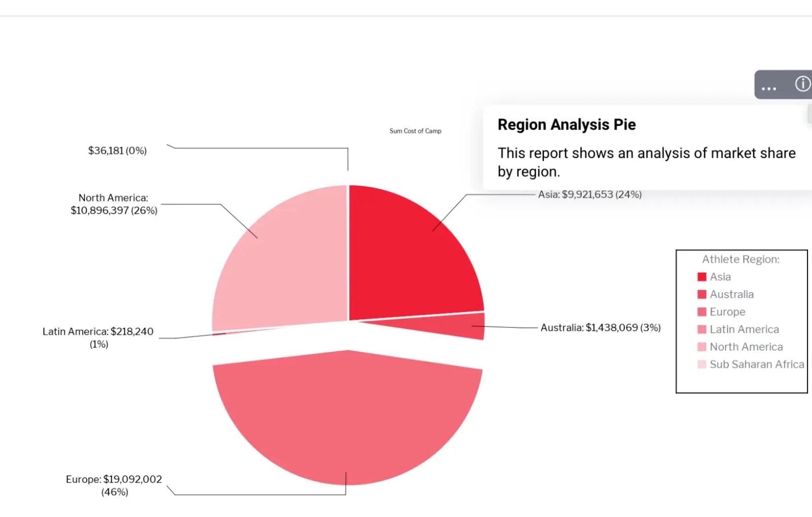Click the Asia $9,921,653 data label
This screenshot has width=812, height=517.
coord(590,195)
